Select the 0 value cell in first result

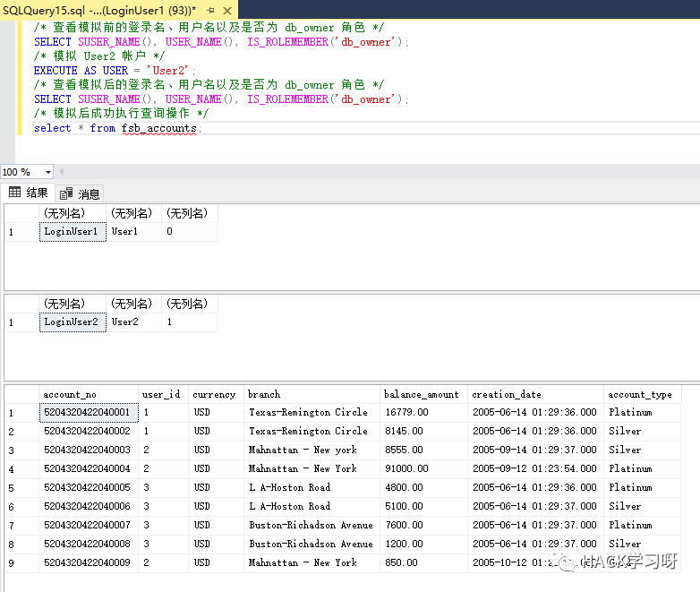tap(189, 232)
